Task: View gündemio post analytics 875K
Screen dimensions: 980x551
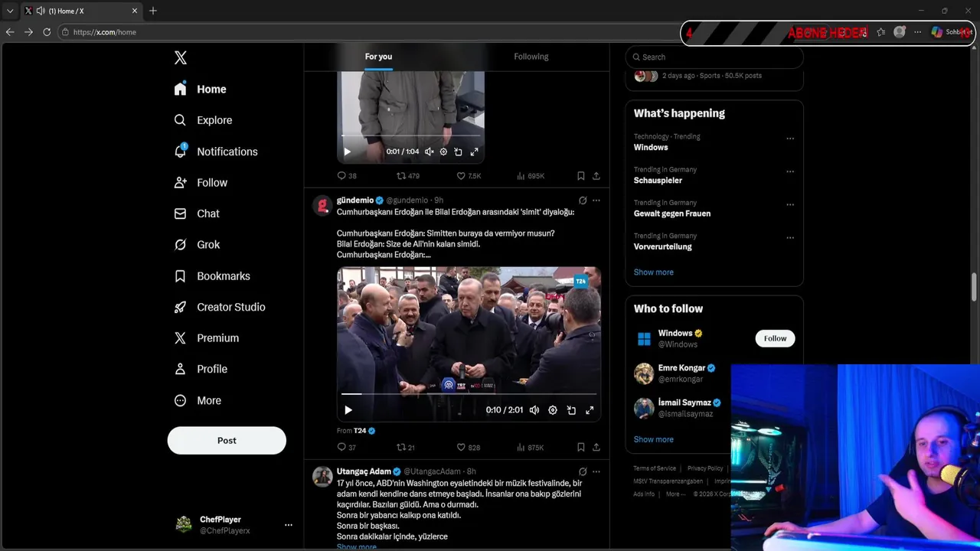Action: (531, 448)
